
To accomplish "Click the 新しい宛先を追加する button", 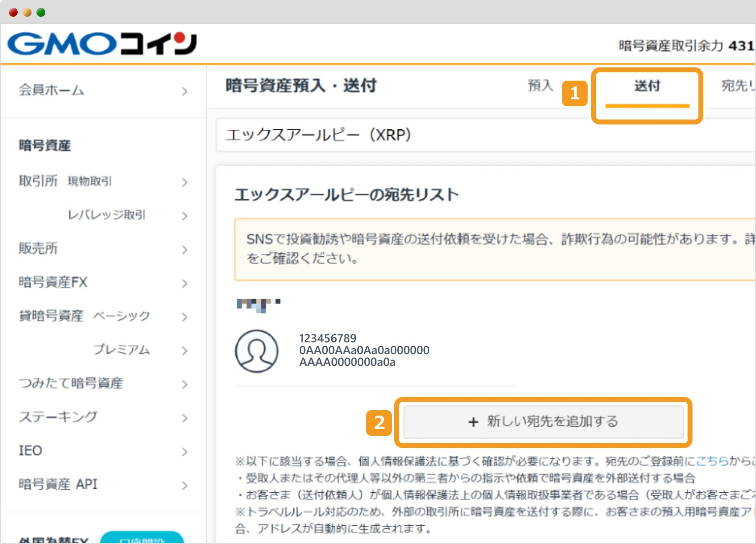I will tap(543, 422).
